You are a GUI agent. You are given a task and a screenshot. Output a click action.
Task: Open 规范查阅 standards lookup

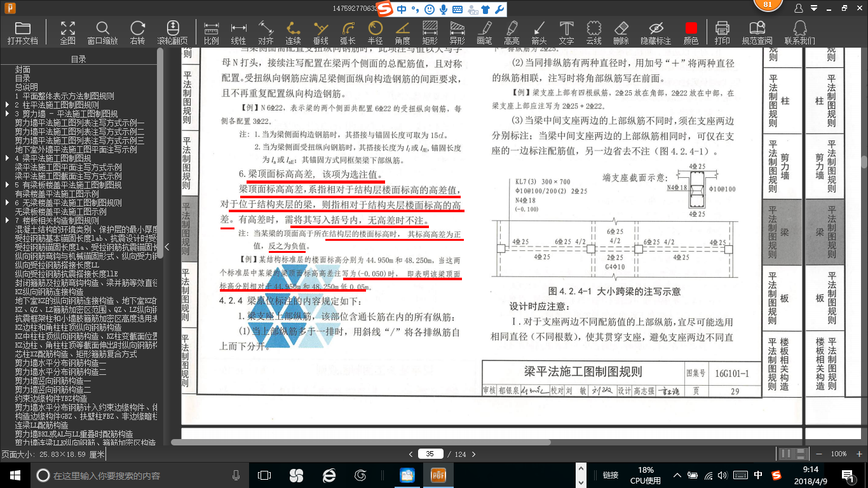(757, 32)
